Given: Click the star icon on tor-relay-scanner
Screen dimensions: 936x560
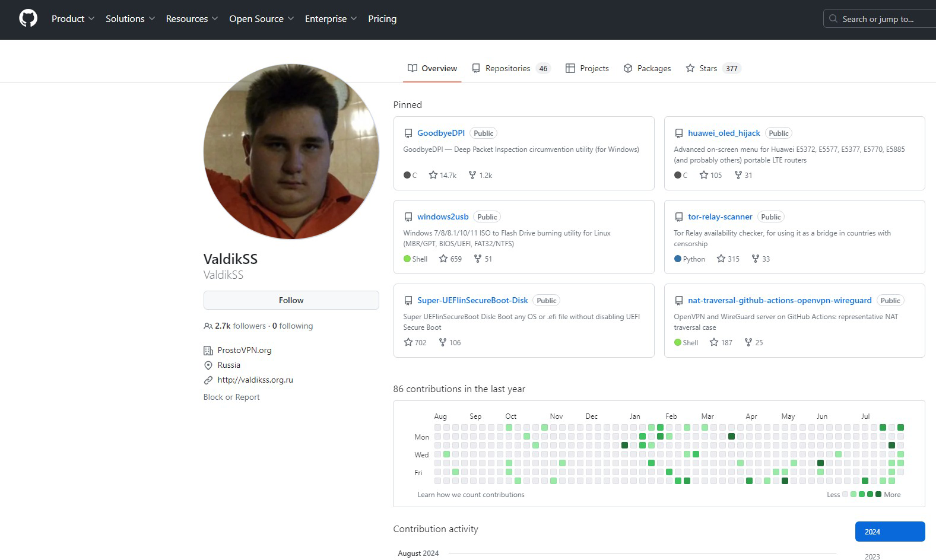Looking at the screenshot, I should pyautogui.click(x=721, y=259).
